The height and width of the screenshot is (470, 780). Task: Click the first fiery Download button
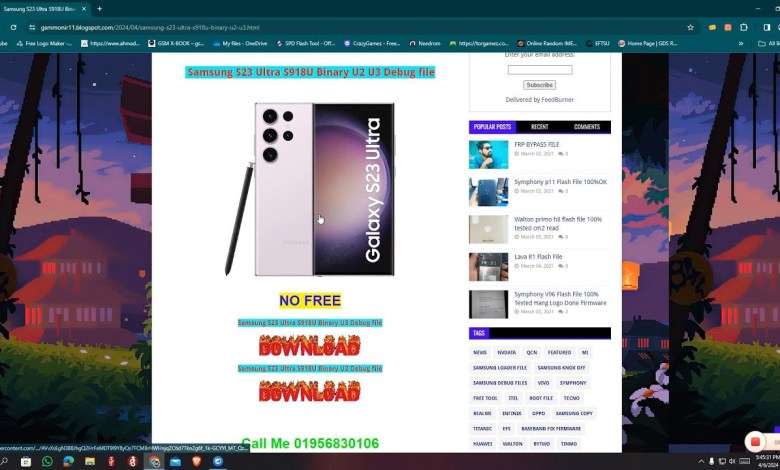tap(309, 346)
